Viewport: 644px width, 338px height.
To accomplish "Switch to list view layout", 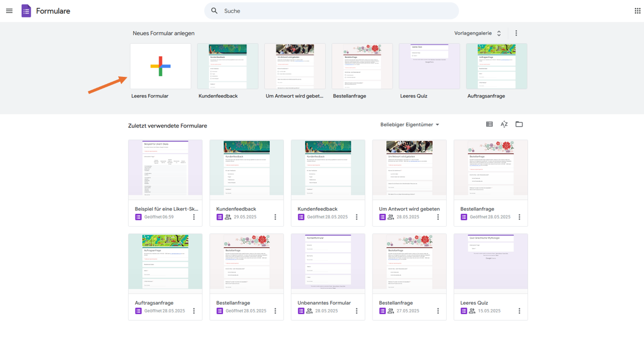I will pos(489,124).
